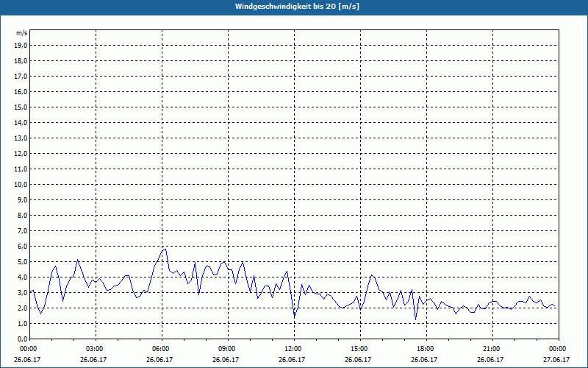Select the '21:00' time axis label
The width and height of the screenshot is (588, 368).
coord(491,349)
